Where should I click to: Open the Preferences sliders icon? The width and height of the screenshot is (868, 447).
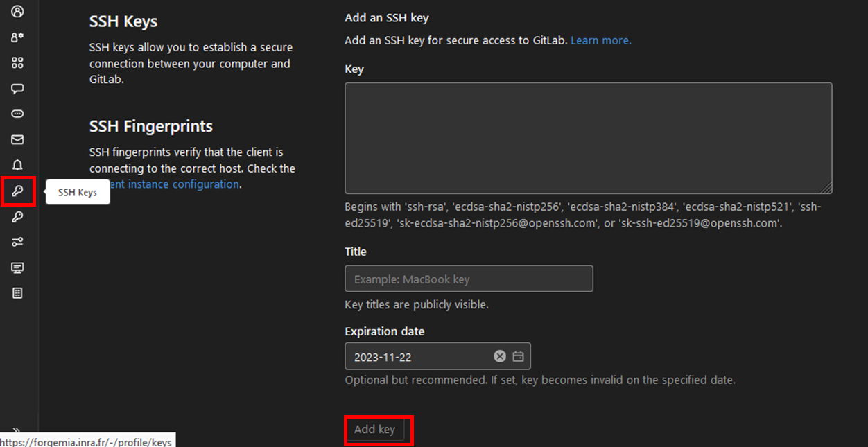[17, 242]
